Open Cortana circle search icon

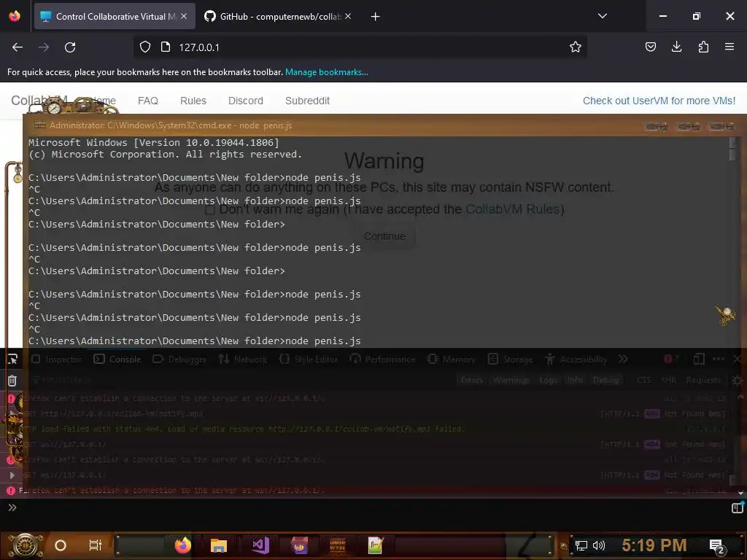(x=61, y=545)
